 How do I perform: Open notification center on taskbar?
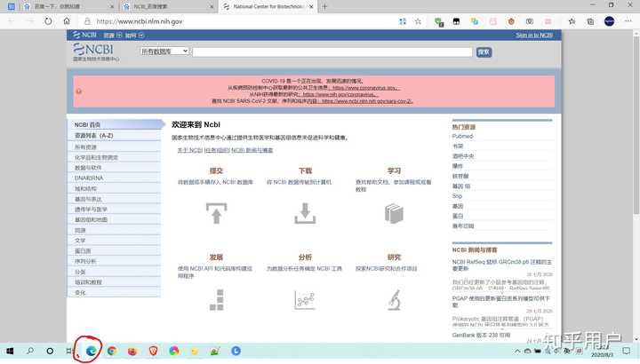click(x=627, y=351)
